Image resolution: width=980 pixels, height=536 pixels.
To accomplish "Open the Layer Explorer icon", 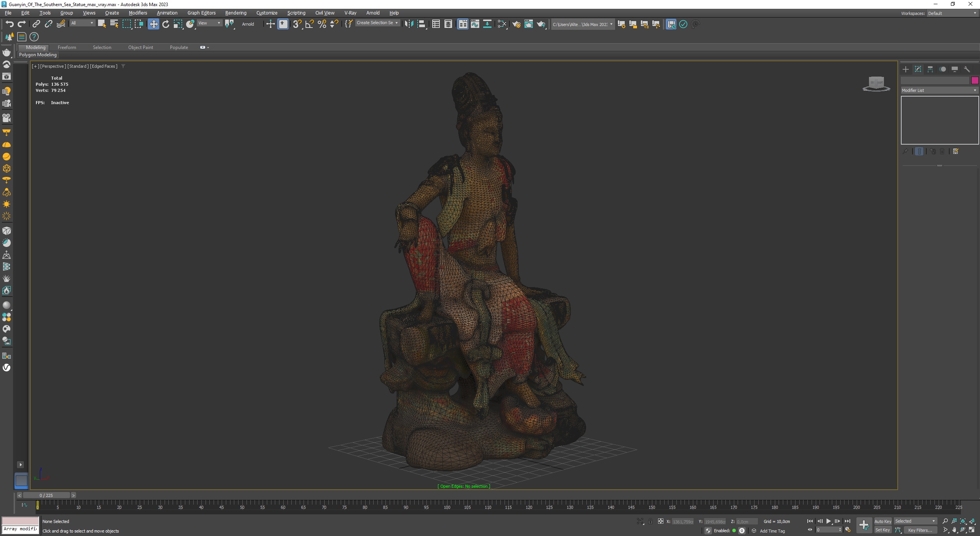I will [448, 24].
